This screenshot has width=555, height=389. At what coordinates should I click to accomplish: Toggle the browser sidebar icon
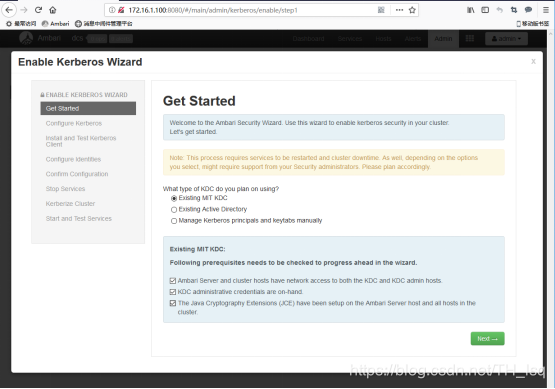pyautogui.click(x=485, y=10)
